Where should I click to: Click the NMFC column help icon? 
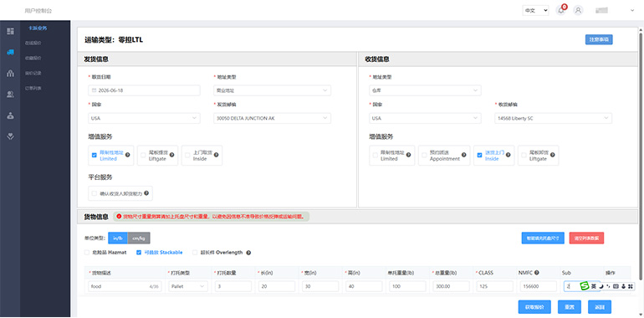pyautogui.click(x=537, y=273)
